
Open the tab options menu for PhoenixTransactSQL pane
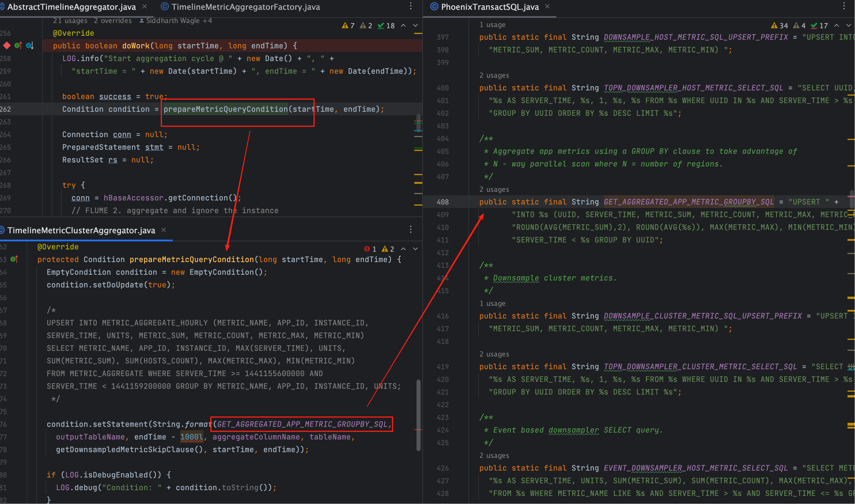click(844, 6)
